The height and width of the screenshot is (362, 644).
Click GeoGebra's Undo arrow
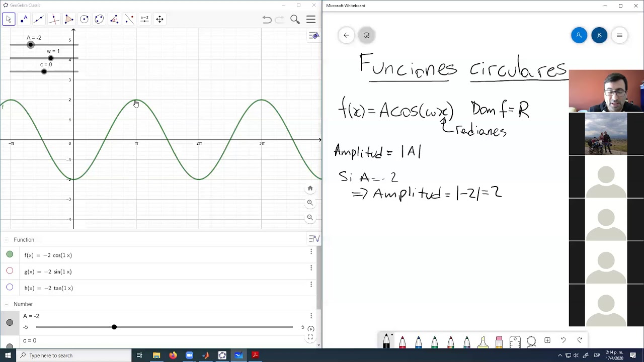267,20
